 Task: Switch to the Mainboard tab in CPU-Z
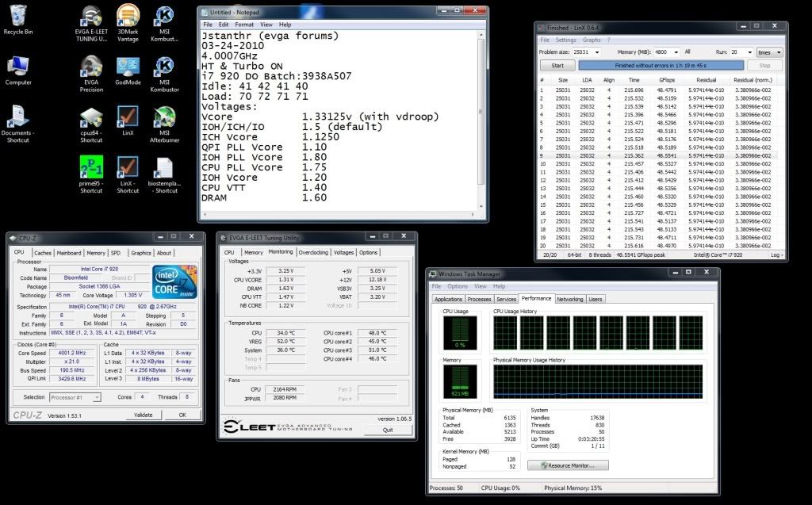69,253
